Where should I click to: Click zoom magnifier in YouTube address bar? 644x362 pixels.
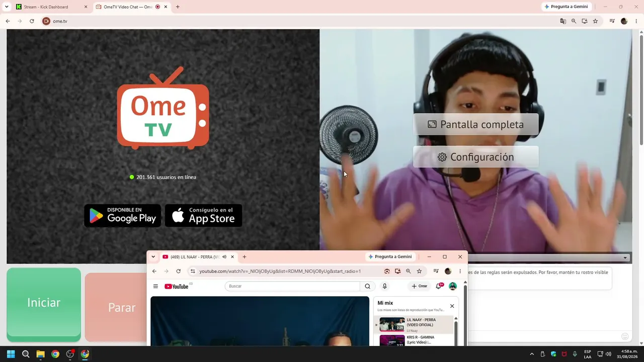(x=408, y=271)
